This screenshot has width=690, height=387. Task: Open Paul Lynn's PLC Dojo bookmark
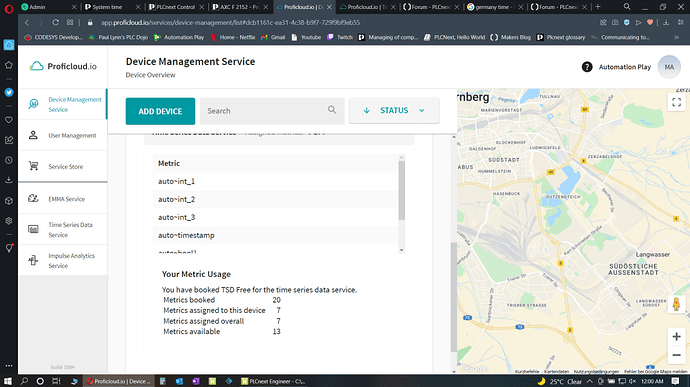click(x=118, y=37)
